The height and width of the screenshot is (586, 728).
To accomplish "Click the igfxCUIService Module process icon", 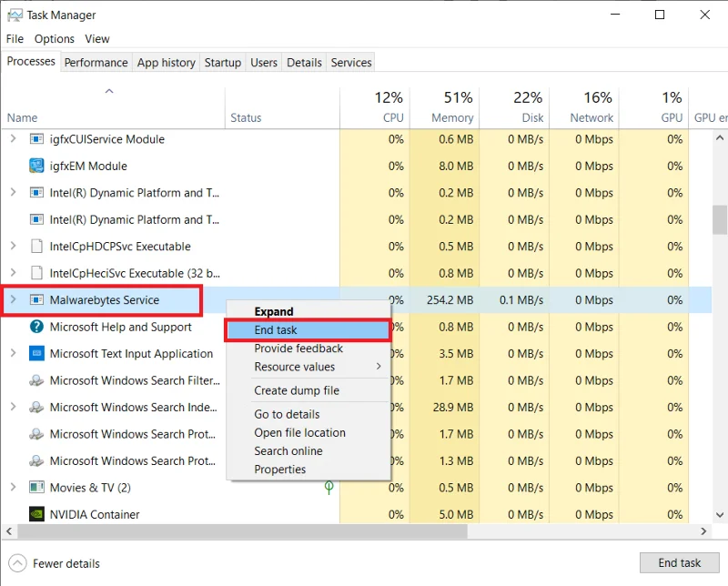I will [36, 139].
